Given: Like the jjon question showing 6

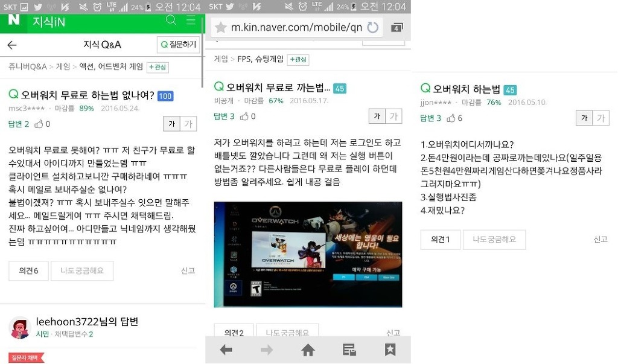Looking at the screenshot, I should click(x=451, y=118).
